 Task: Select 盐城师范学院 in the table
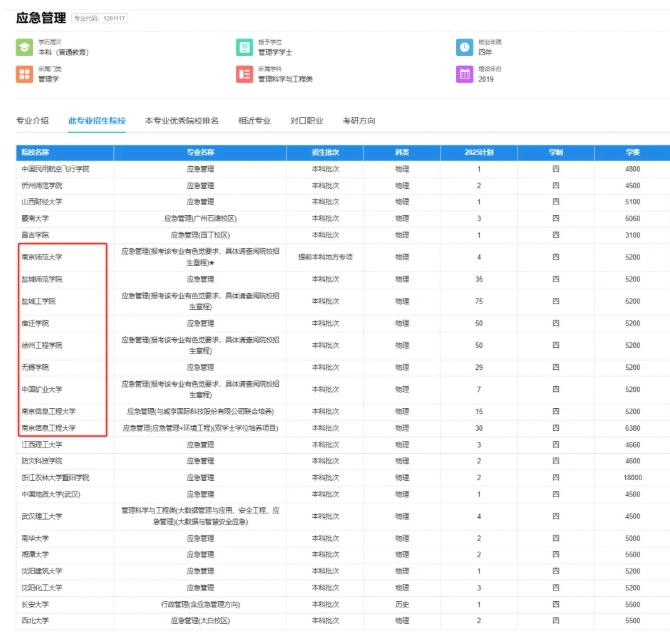pyautogui.click(x=42, y=279)
